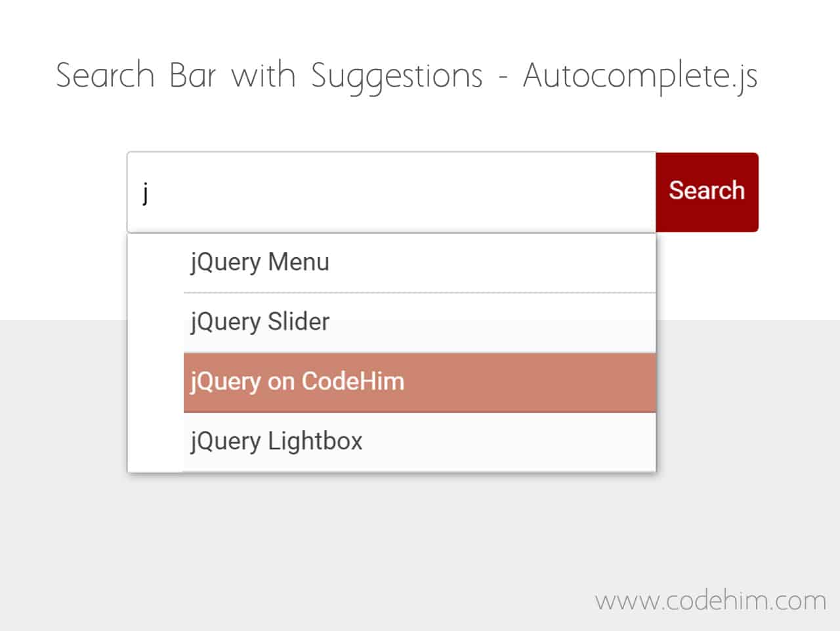The height and width of the screenshot is (631, 840).
Task: Click the red Search button label
Action: click(706, 191)
